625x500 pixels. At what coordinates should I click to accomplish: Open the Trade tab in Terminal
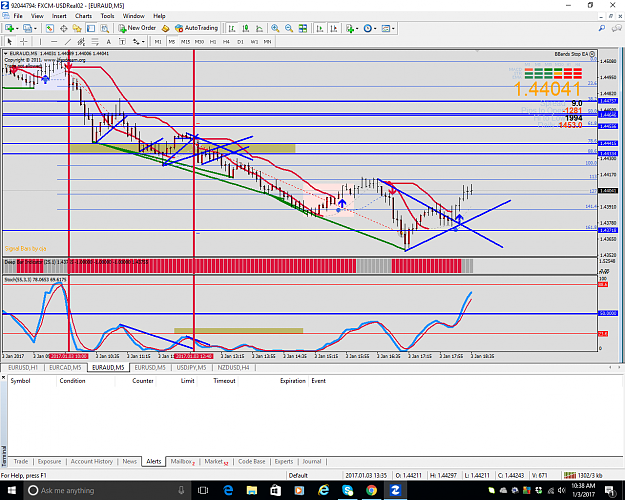point(21,461)
